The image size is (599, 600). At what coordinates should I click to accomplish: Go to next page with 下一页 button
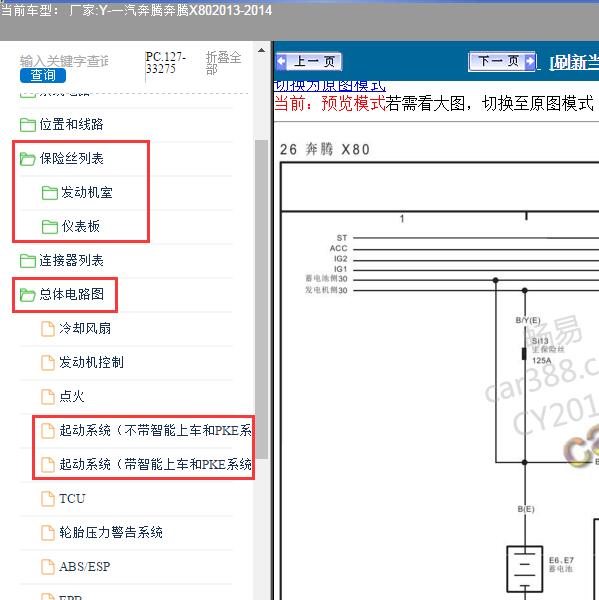click(502, 61)
